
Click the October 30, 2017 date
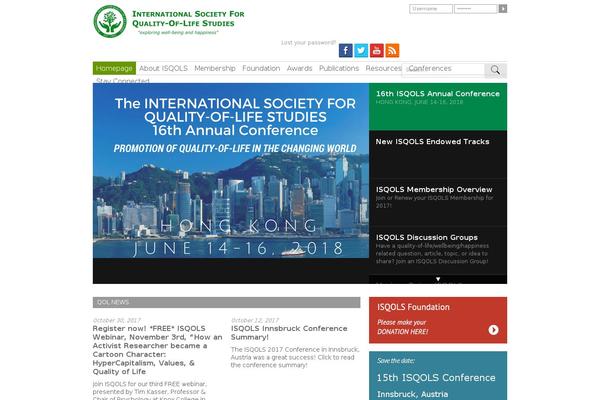point(116,320)
